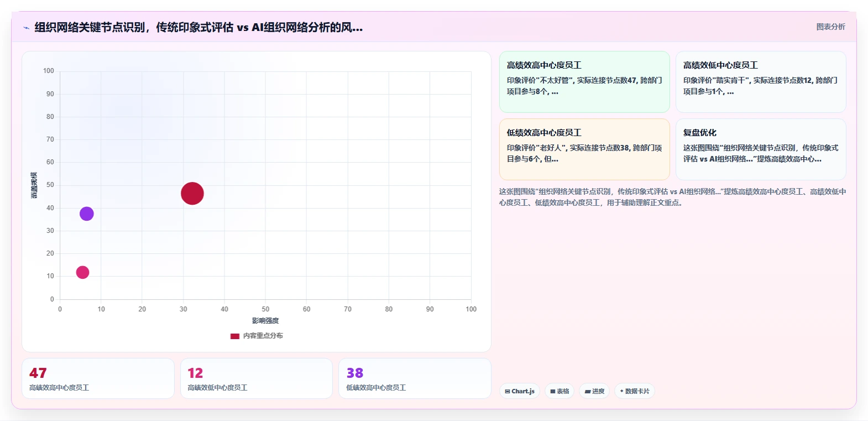
Task: Select the purple bubble on chart
Action: 87,214
